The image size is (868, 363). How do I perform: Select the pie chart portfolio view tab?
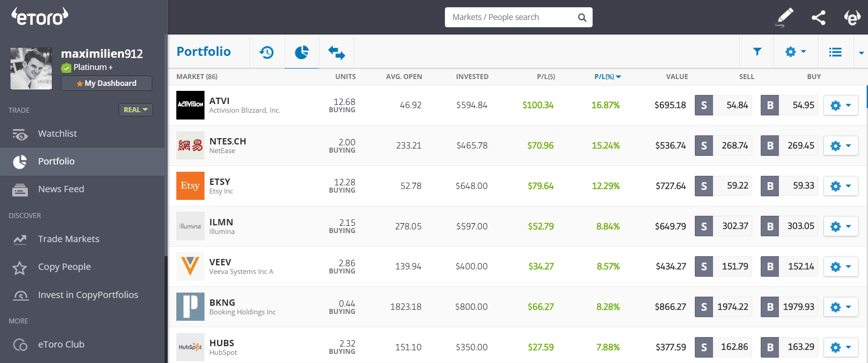(x=302, y=52)
